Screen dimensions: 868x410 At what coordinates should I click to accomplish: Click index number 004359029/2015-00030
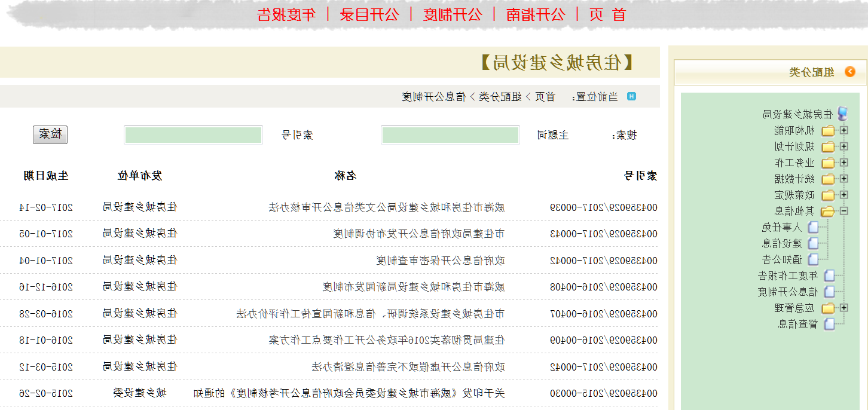(603, 393)
